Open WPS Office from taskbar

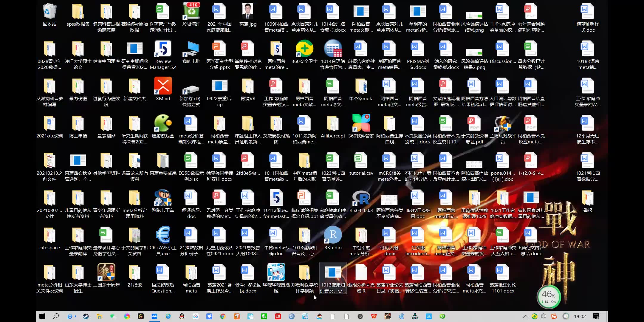coord(374,316)
